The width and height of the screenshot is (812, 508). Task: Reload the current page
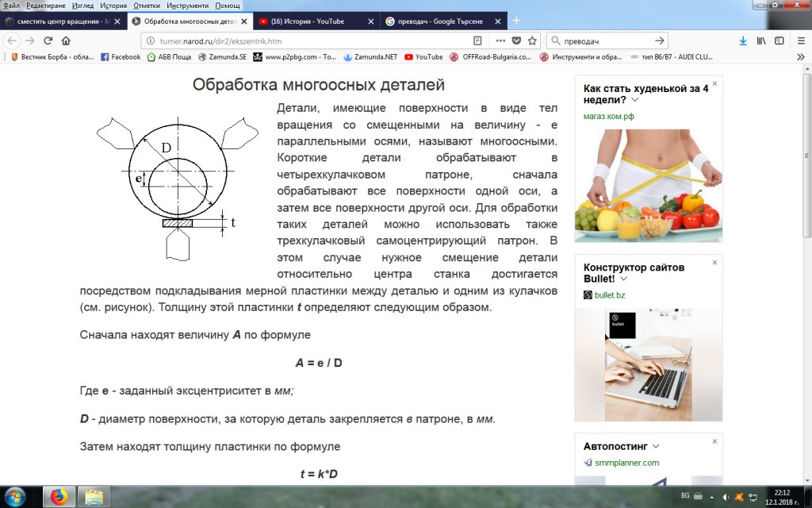click(48, 40)
